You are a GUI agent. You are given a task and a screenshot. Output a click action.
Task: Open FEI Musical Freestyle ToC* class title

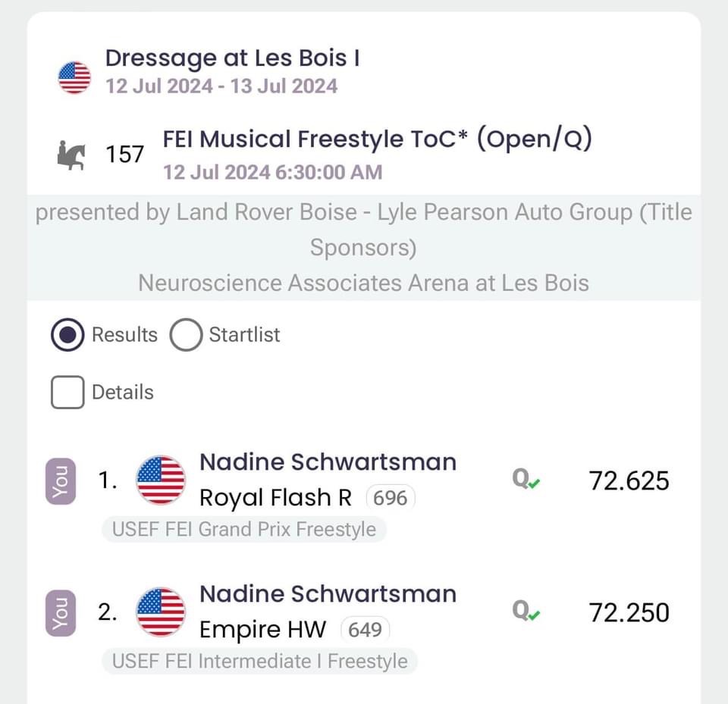click(x=377, y=139)
